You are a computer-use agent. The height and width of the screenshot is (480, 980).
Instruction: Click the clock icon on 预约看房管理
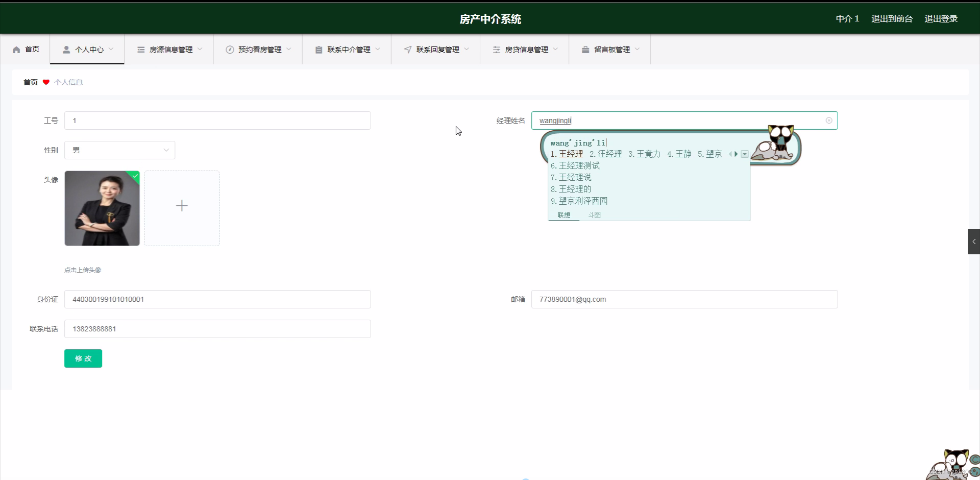point(229,49)
